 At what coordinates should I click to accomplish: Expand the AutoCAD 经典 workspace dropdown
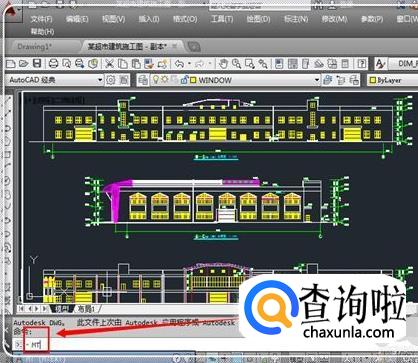coord(99,80)
